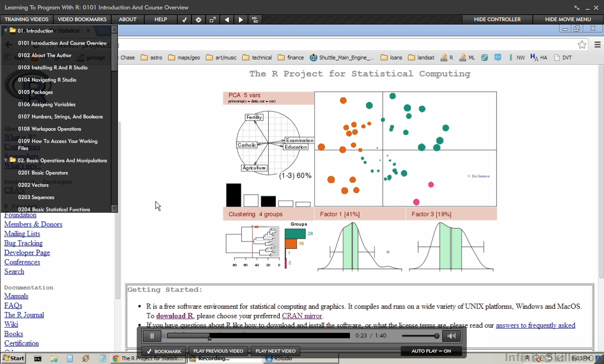The height and width of the screenshot is (364, 604).
Task: Open The R Journal link
Action: [24, 315]
